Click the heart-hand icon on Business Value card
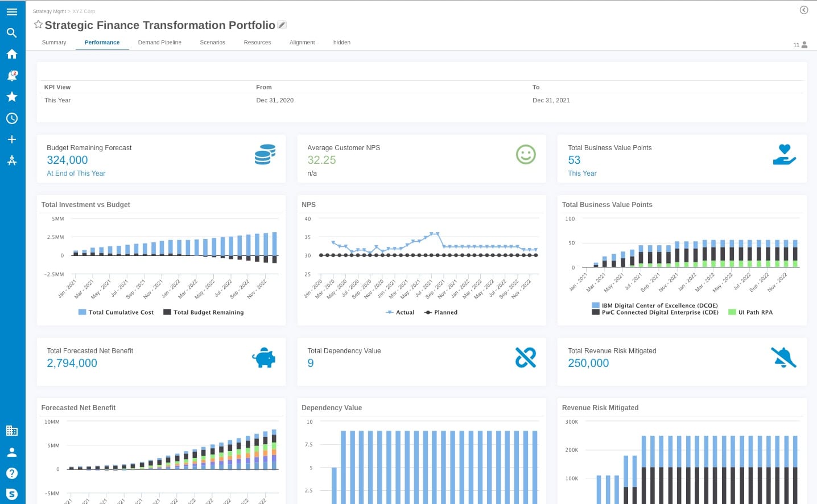Viewport: 817px width, 504px height. coord(785,154)
